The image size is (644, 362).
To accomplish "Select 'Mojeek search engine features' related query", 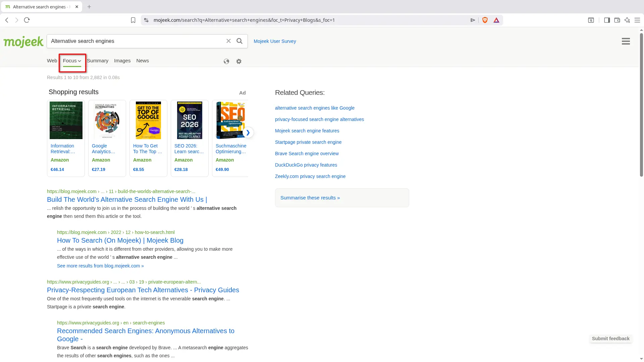I will (307, 131).
